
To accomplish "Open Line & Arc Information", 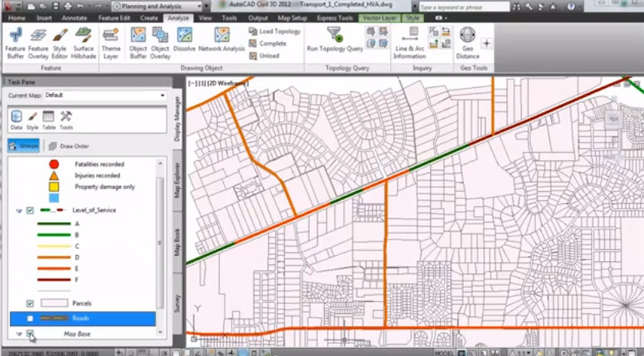I will click(409, 43).
